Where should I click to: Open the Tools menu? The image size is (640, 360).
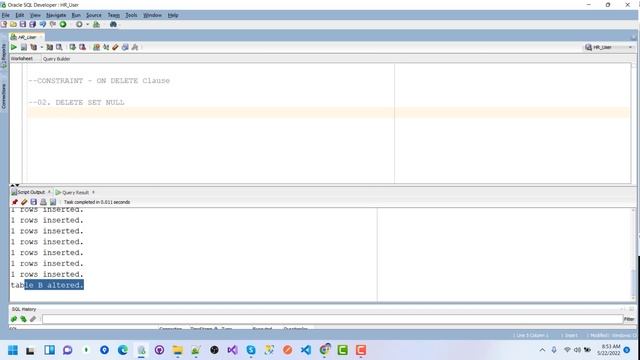pyautogui.click(x=131, y=15)
